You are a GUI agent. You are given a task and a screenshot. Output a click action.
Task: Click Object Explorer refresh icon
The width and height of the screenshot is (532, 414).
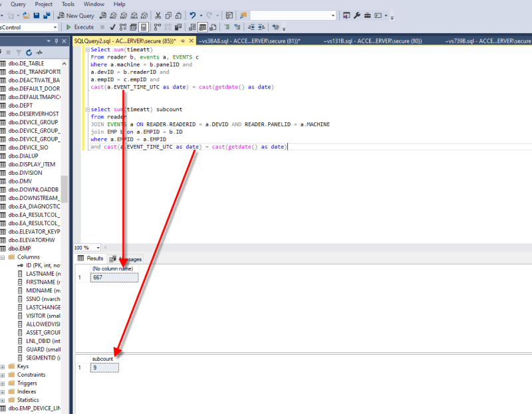[x=29, y=52]
